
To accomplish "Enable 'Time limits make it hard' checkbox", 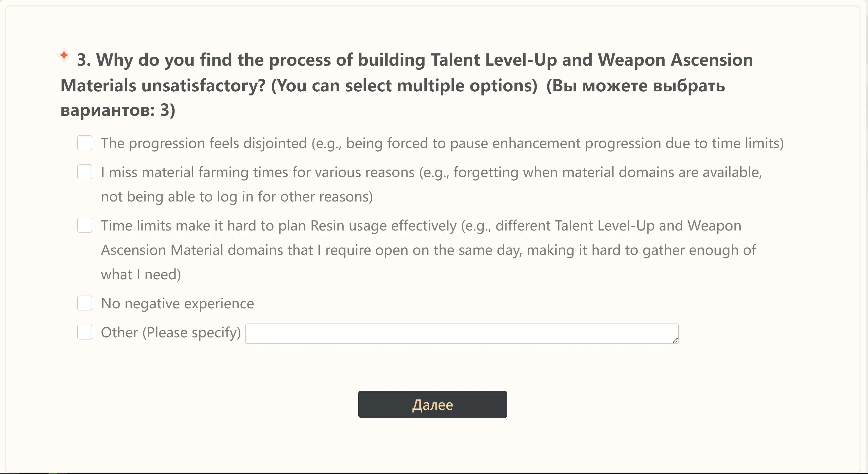I will 85,225.
